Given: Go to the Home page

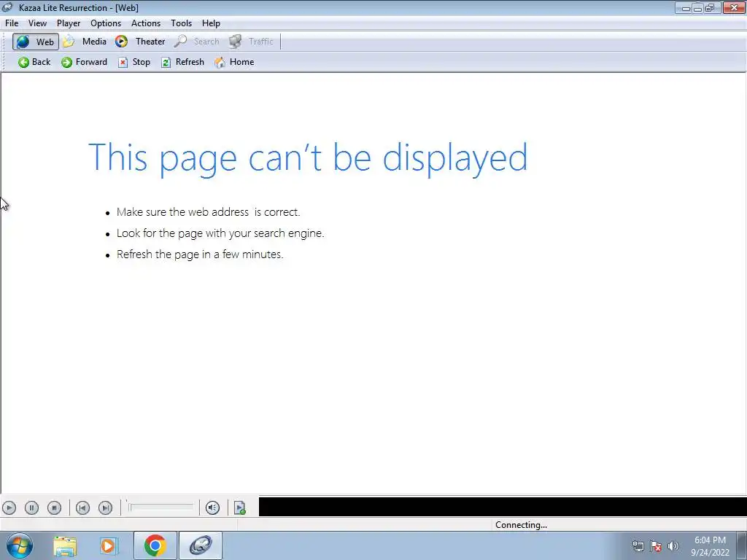Looking at the screenshot, I should click(x=234, y=62).
